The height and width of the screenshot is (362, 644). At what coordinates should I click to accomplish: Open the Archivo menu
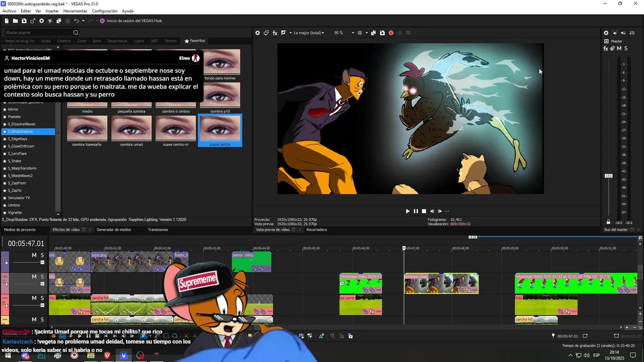(9, 11)
